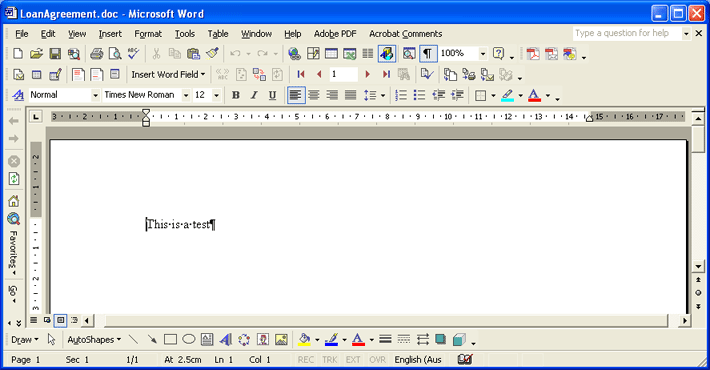Open the Acrobat Comments menu
Viewport: 710px width, 370px height.
[x=405, y=34]
